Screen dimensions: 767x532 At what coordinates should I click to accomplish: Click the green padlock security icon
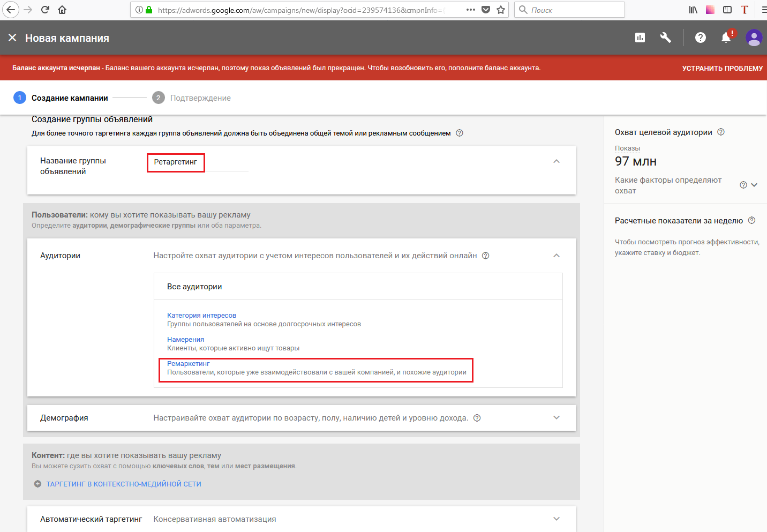[x=149, y=10]
